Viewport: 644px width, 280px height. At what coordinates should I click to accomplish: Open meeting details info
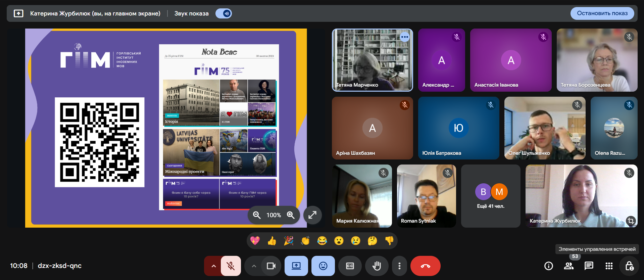pyautogui.click(x=548, y=266)
